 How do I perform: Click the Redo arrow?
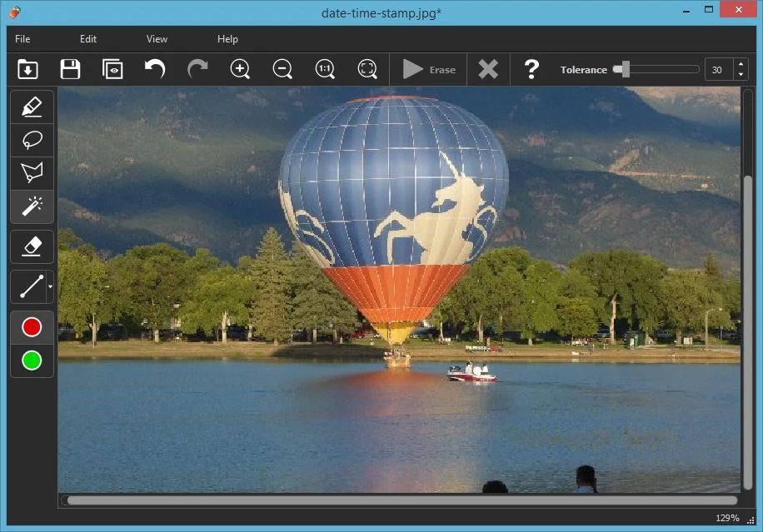pyautogui.click(x=197, y=69)
